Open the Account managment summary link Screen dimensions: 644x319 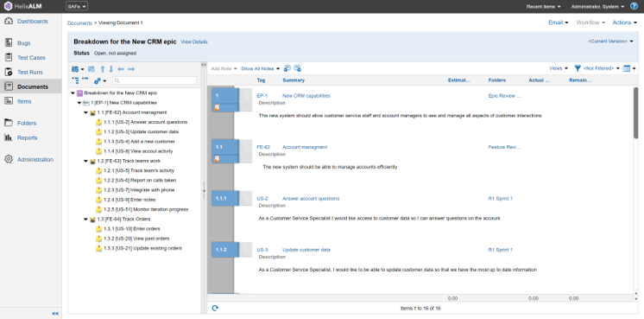click(x=305, y=147)
